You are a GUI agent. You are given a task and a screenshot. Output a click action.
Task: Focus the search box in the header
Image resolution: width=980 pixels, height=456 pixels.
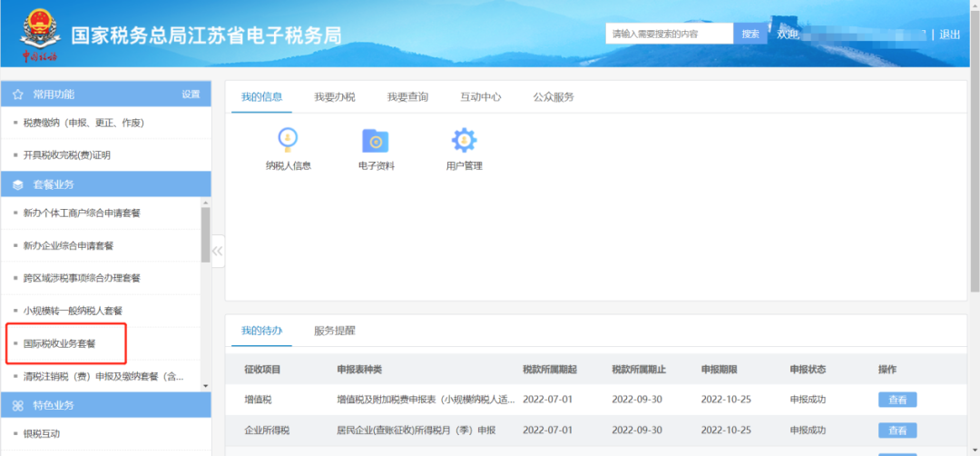pyautogui.click(x=670, y=34)
